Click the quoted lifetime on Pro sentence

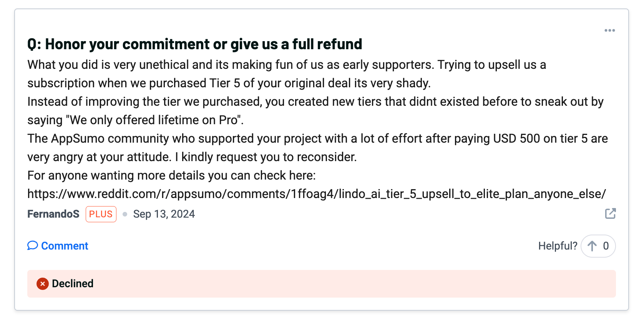pos(155,120)
